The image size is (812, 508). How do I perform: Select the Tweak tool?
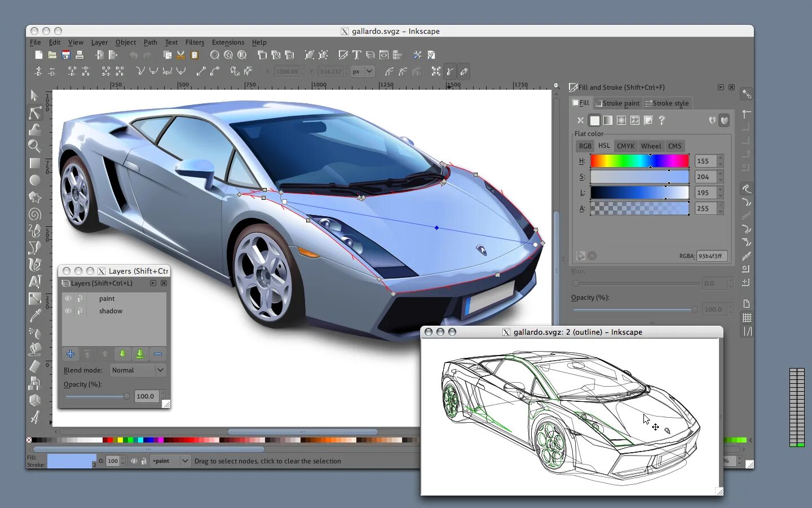pos(34,129)
